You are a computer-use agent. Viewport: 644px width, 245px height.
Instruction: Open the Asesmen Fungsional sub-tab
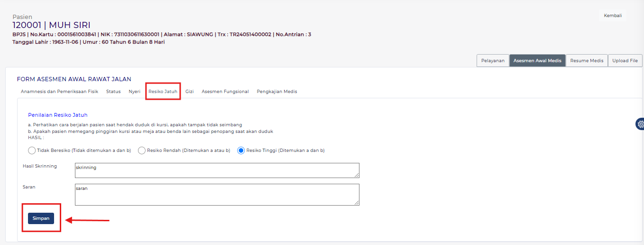point(225,92)
